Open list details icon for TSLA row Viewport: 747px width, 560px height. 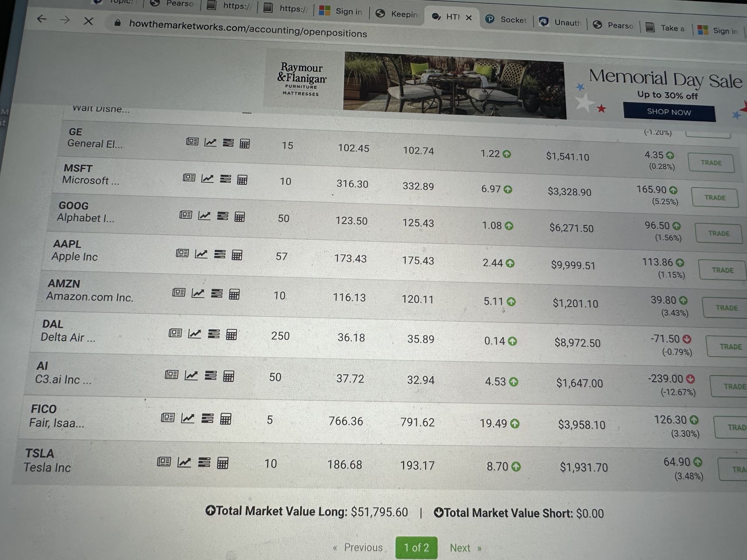tap(204, 462)
